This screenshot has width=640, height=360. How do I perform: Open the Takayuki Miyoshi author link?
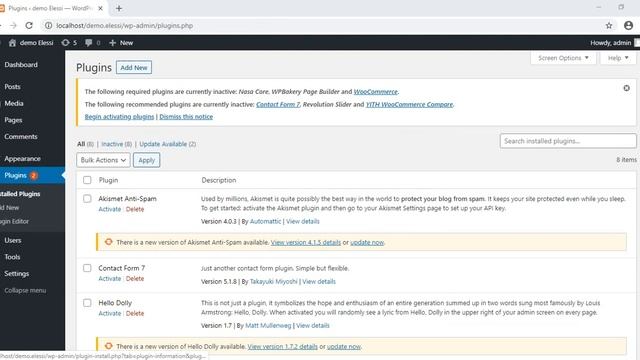(x=273, y=281)
